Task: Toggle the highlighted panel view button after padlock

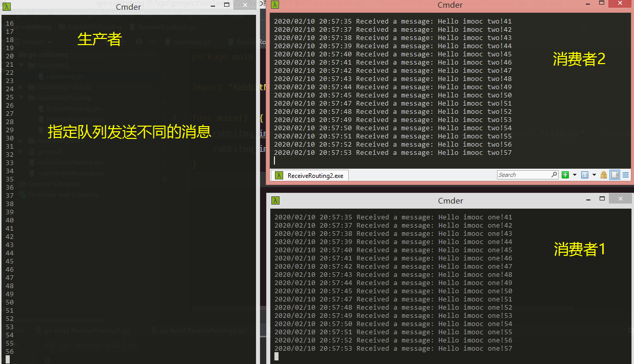Action: pyautogui.click(x=615, y=175)
